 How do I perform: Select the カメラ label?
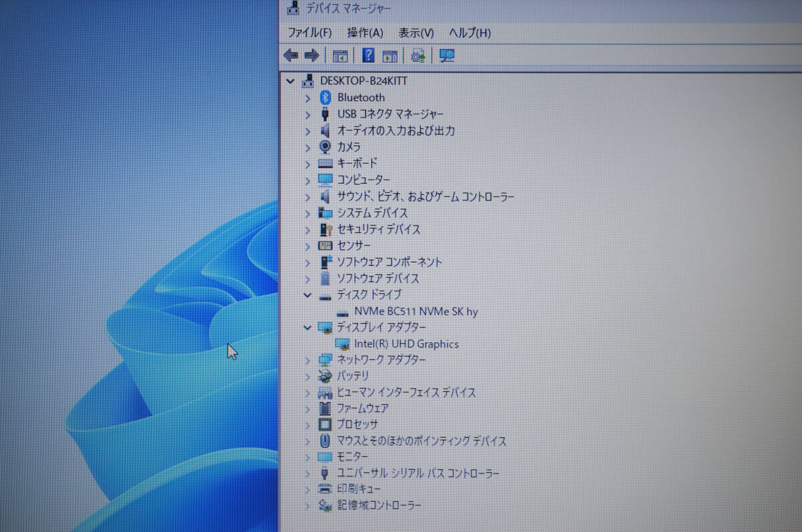click(349, 147)
